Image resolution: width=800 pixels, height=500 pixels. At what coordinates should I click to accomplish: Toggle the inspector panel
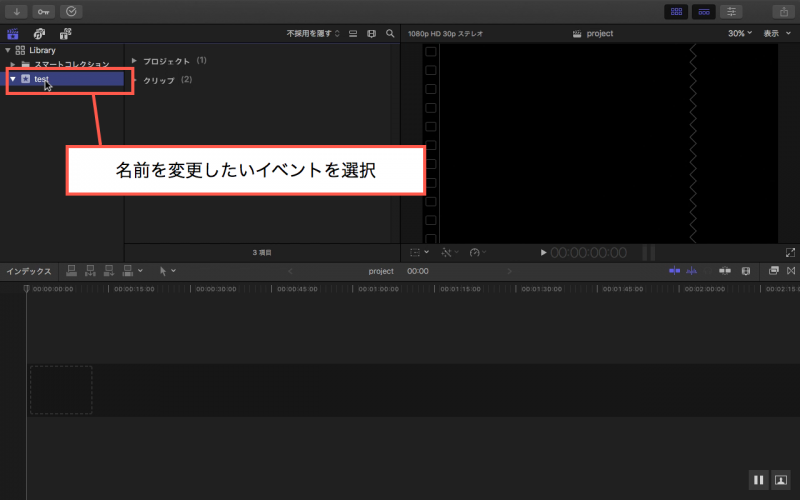point(731,11)
